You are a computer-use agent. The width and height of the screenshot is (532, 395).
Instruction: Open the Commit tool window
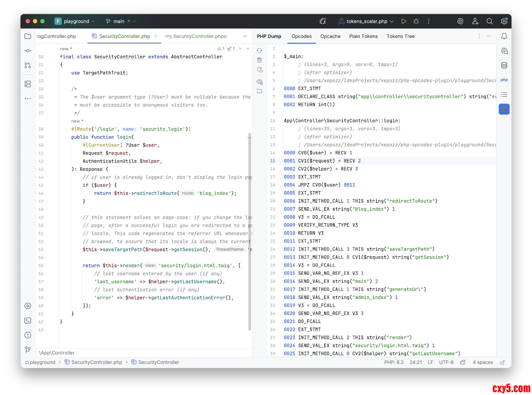pos(28,51)
